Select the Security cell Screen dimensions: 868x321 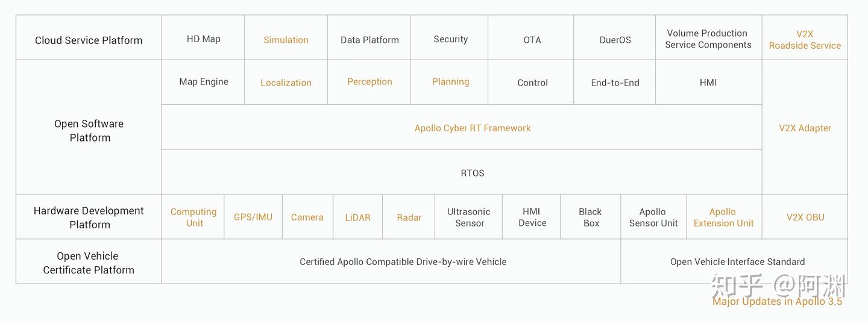point(450,39)
